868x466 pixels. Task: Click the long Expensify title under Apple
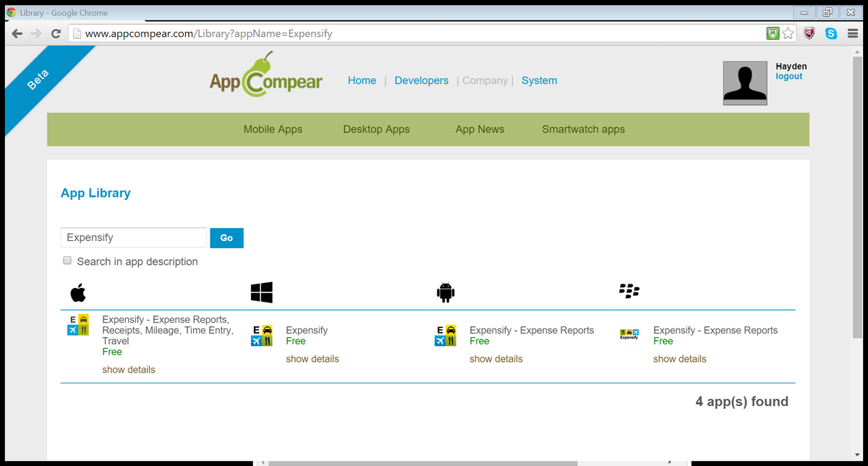click(168, 330)
